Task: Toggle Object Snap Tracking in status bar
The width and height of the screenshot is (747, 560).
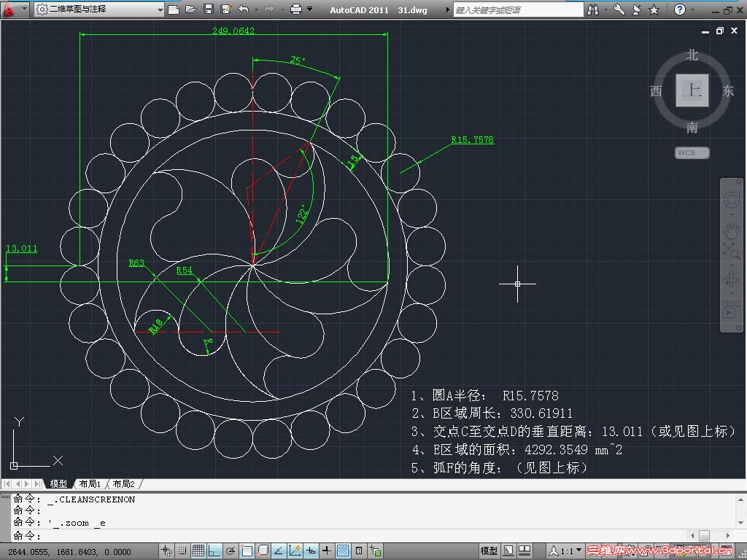Action: pos(279,551)
